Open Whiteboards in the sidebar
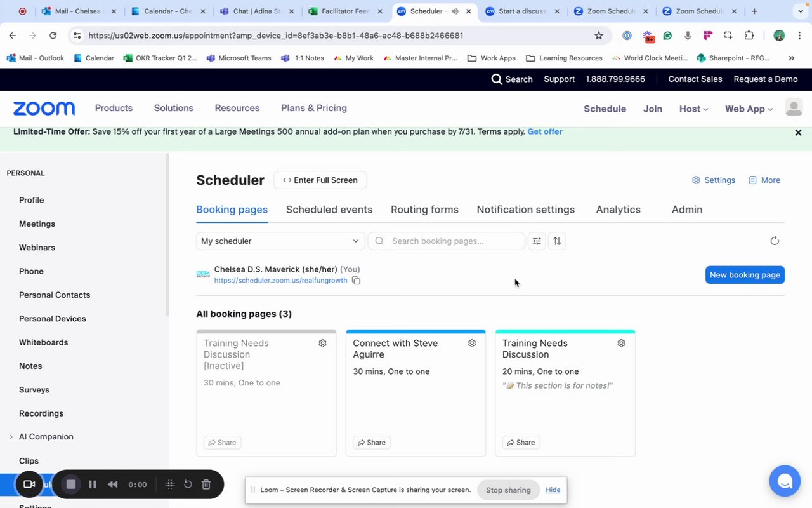 point(43,342)
